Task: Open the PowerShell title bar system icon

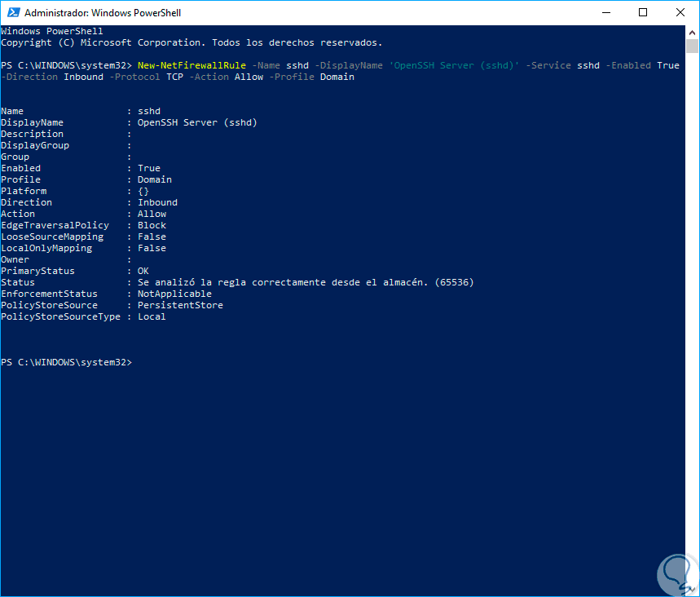Action: pyautogui.click(x=12, y=13)
